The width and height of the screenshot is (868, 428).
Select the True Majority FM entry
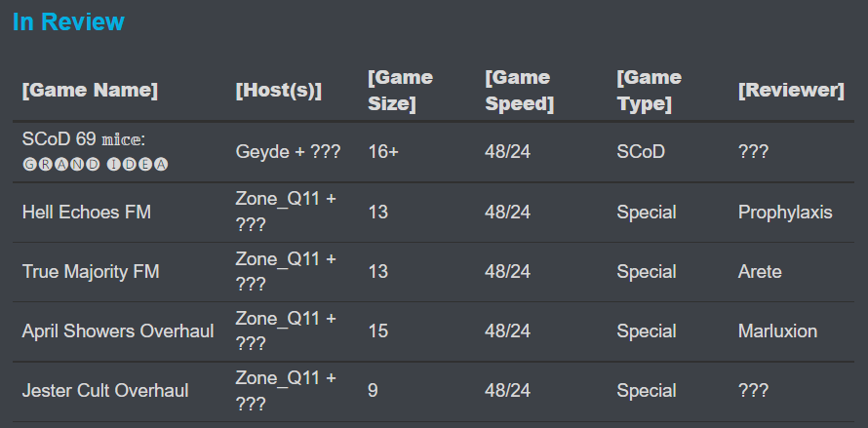click(91, 271)
